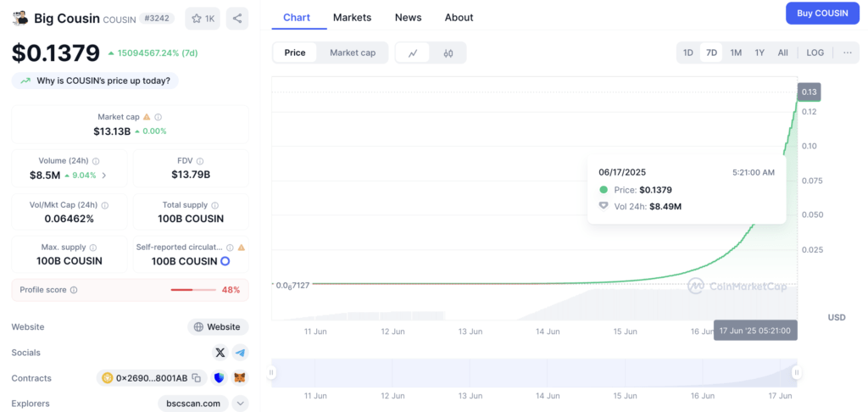Click the Market cap warning triangle icon
The width and height of the screenshot is (868, 412).
(x=147, y=117)
